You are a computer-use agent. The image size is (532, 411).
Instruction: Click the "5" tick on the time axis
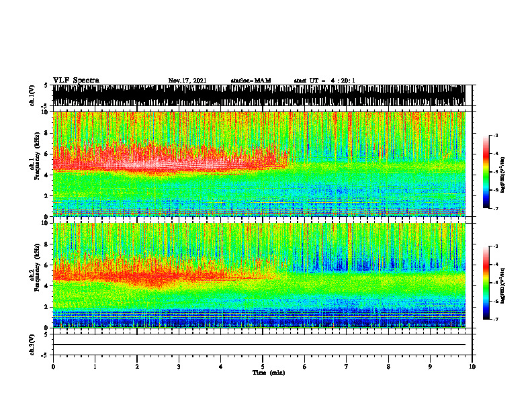(263, 367)
